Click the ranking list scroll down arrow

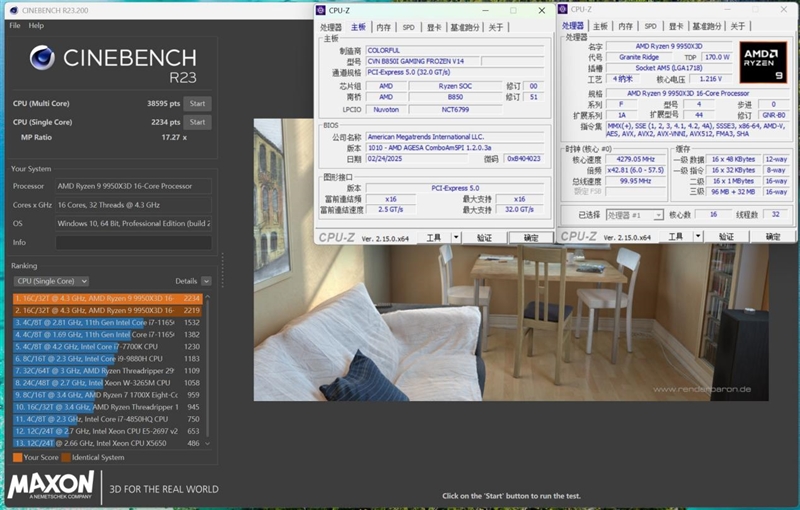[207, 444]
